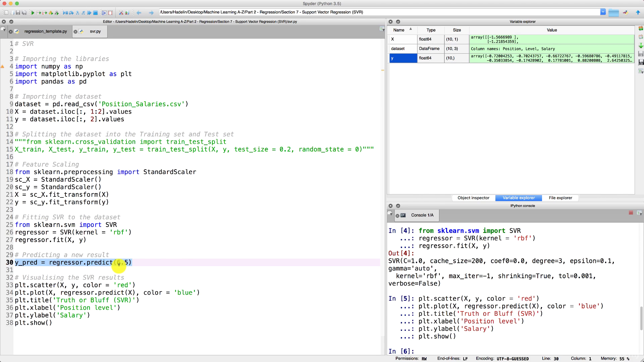
Task: Save all files from the toolbar
Action: (x=24, y=13)
